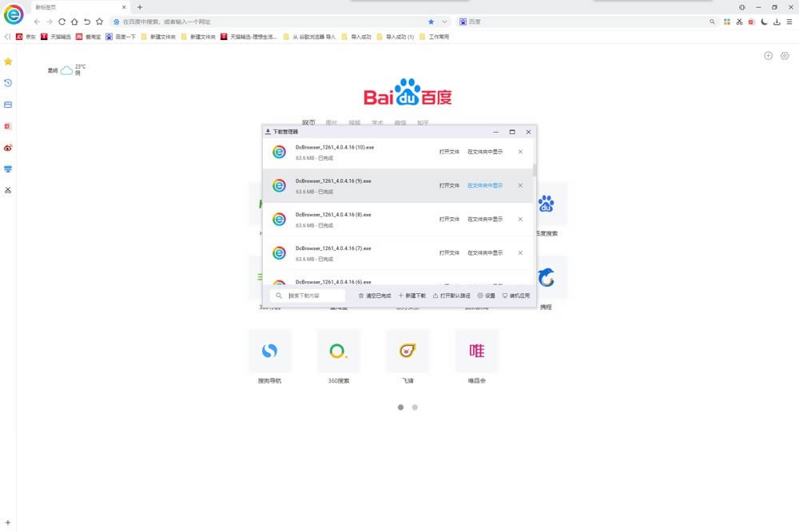Open the favorites star in the sidebar
The image size is (799, 532).
[8, 62]
